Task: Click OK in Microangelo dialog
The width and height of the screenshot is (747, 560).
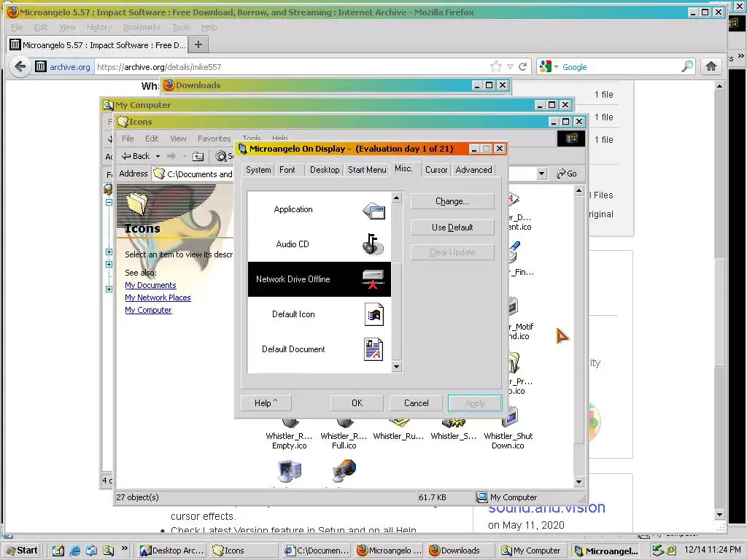Action: 357,403
